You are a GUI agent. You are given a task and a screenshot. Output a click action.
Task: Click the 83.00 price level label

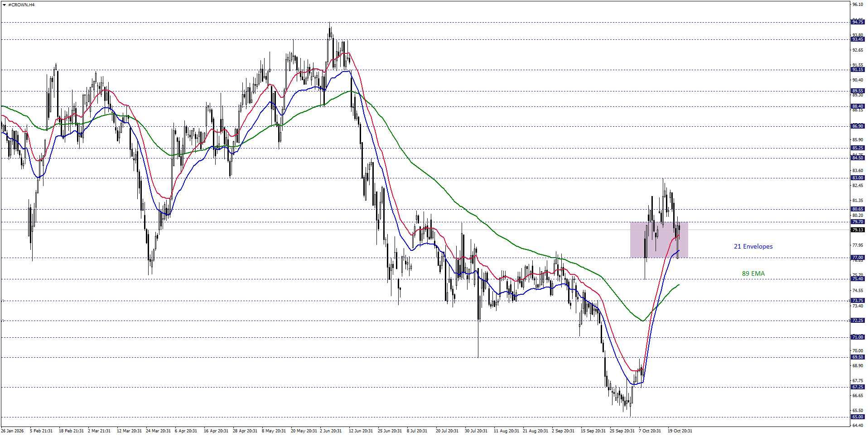[858, 178]
